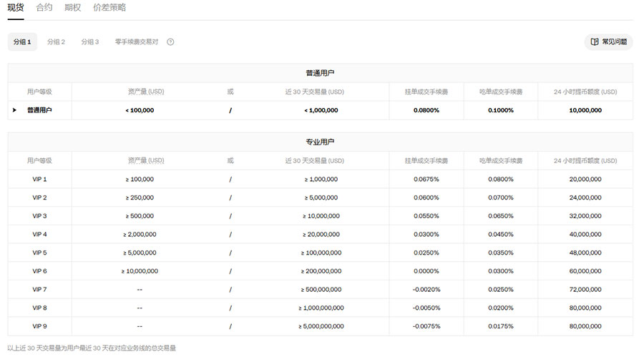Click the book icon in 常见问题

595,42
